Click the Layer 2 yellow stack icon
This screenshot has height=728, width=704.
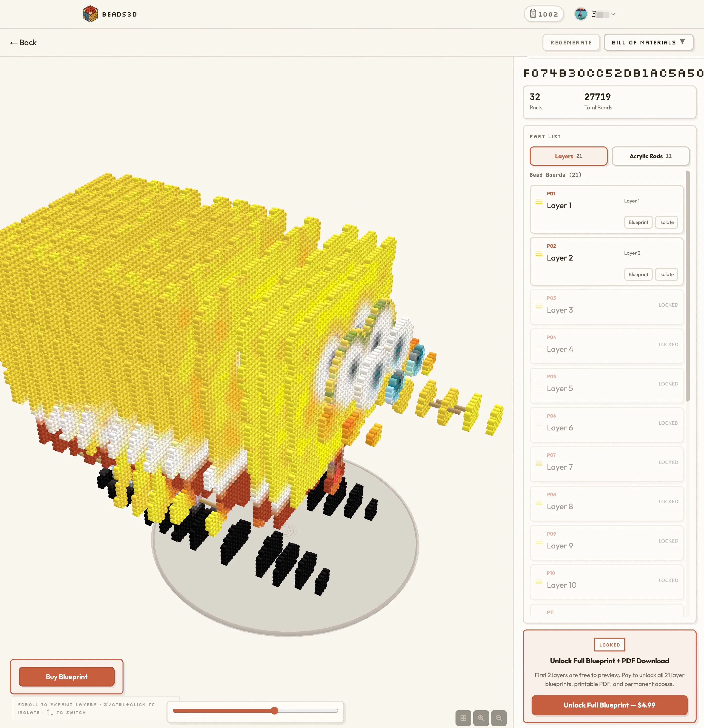(539, 254)
